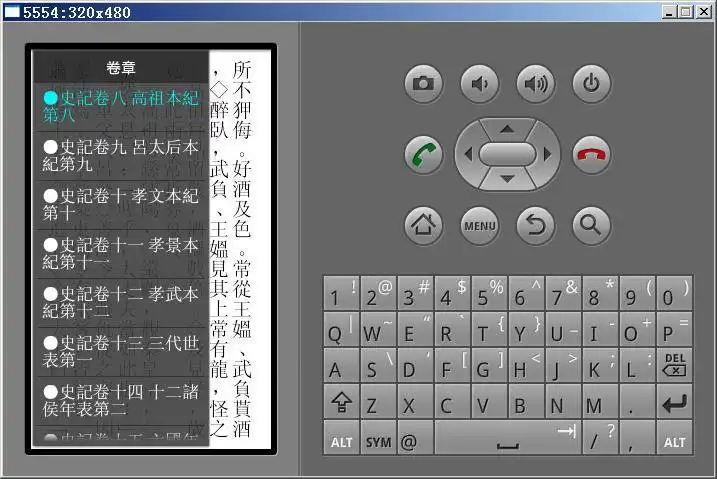717x479 pixels.
Task: Click the slash question mark key
Action: coord(600,438)
